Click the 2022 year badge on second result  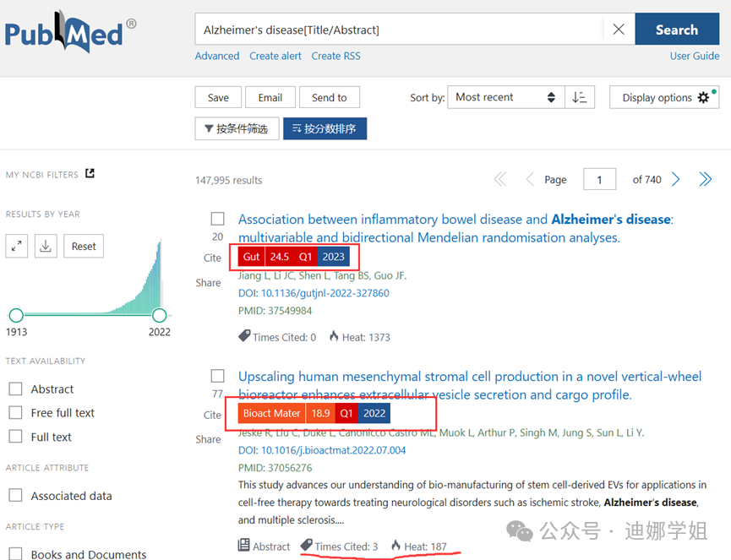click(374, 413)
